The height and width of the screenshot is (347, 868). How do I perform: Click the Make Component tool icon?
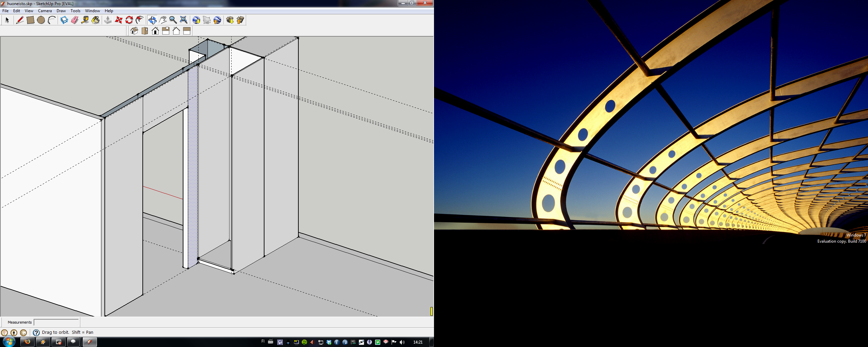coord(64,20)
